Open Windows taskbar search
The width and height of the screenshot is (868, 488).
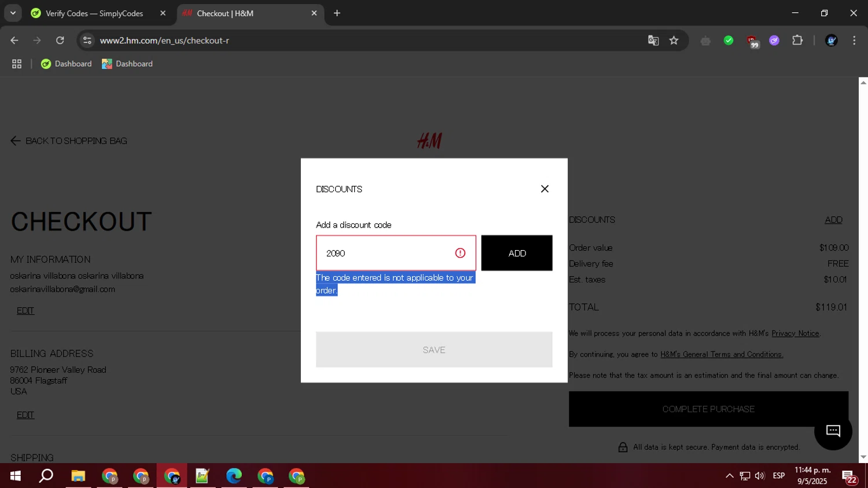[x=46, y=476]
